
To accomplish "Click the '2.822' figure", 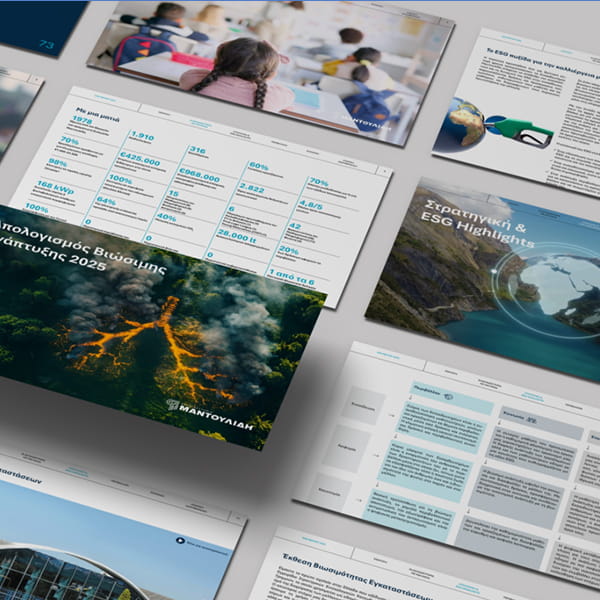I will tap(251, 188).
